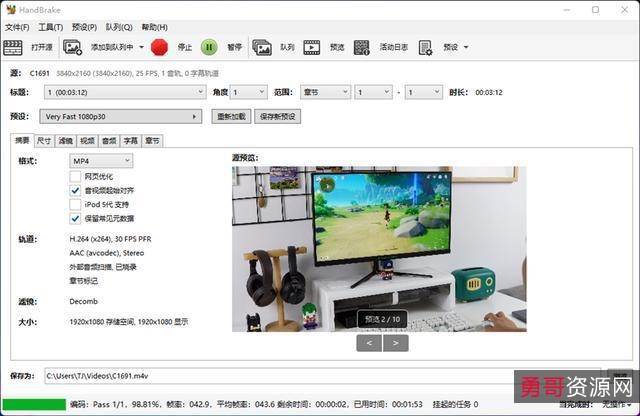Click the duration value 00:03:12
The image size is (640, 416).
pos(489,92)
